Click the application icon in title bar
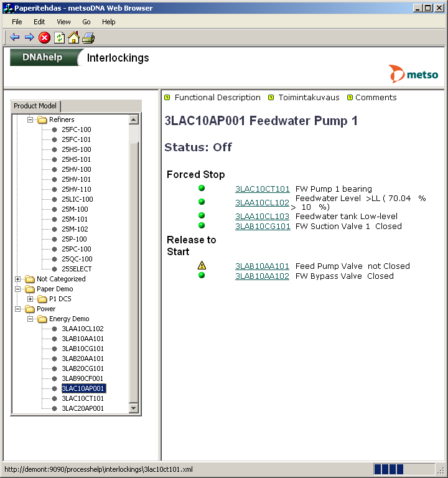Viewport: 448px width, 478px height. (x=8, y=8)
